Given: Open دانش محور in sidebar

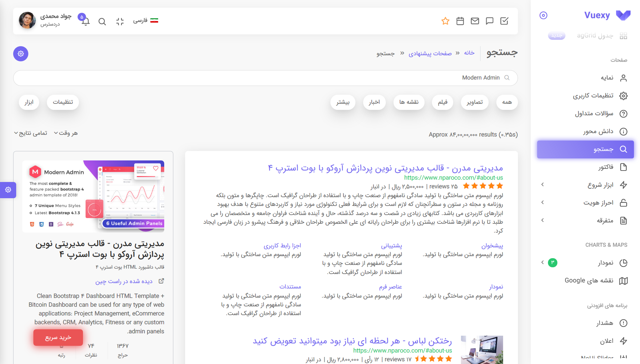Looking at the screenshot, I should (x=585, y=131).
